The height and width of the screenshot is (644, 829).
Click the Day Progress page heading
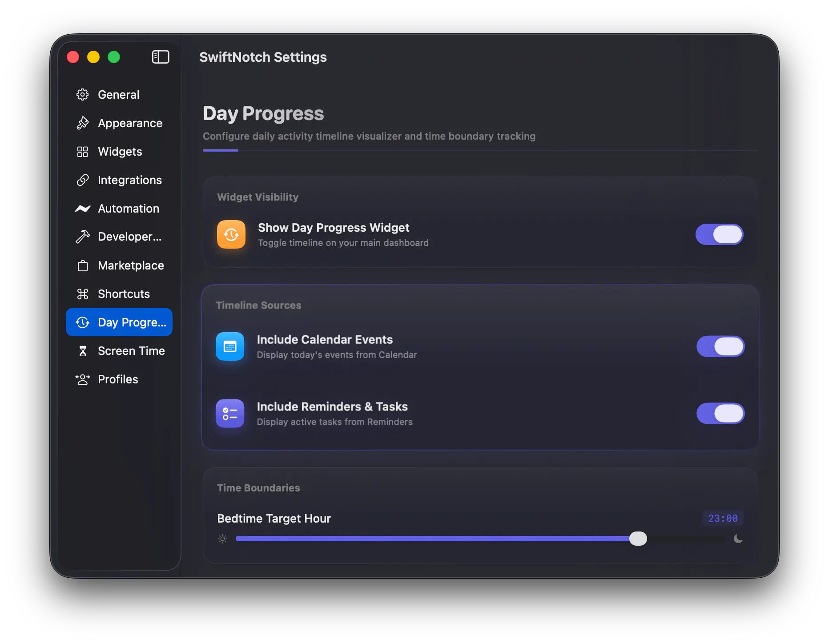263,113
